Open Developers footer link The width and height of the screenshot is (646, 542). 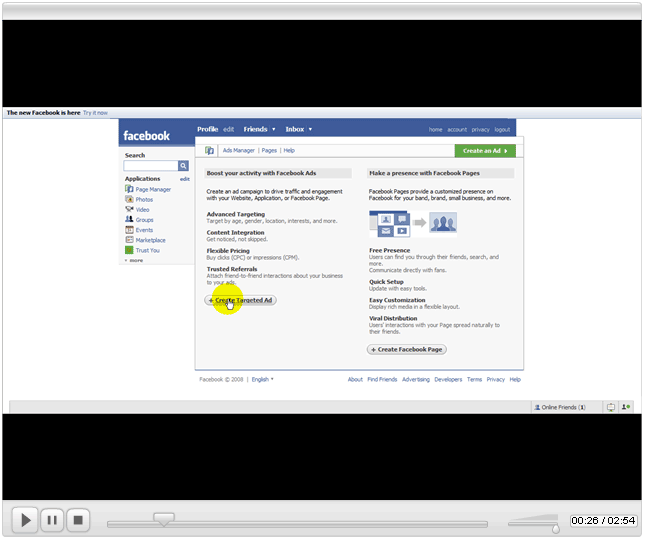coord(450,381)
